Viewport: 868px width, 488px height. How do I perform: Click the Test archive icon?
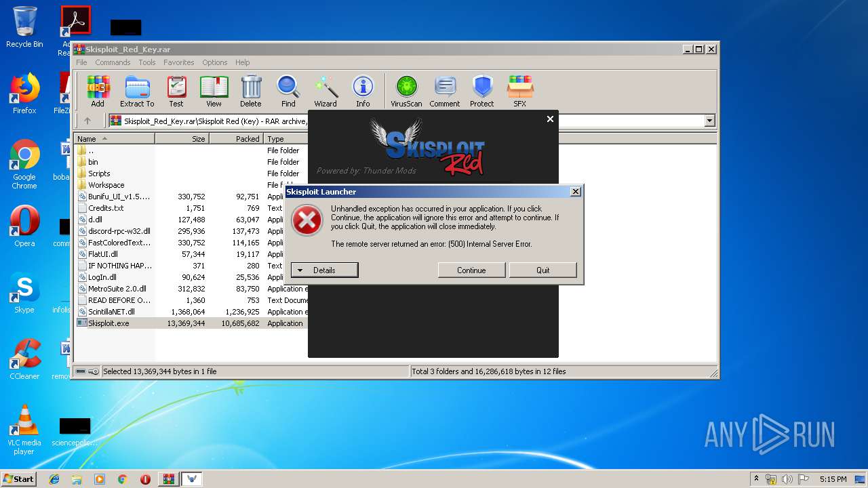[176, 91]
